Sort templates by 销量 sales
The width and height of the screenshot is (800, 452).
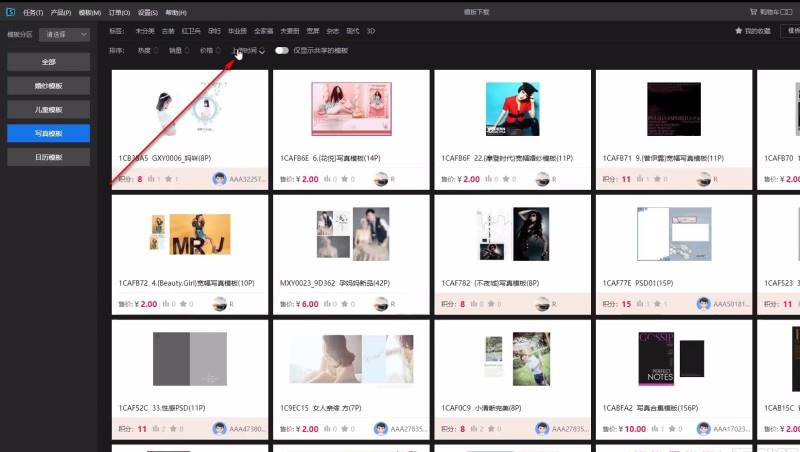[x=179, y=51]
